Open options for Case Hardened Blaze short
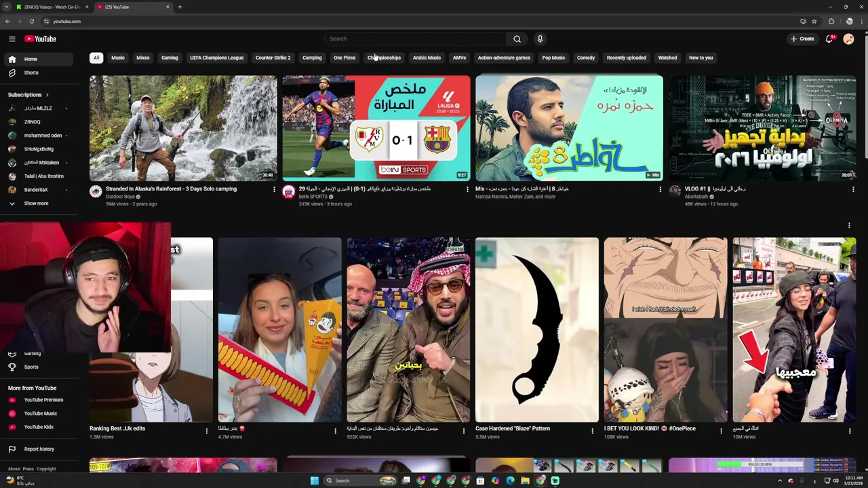The image size is (868, 488). (x=592, y=430)
